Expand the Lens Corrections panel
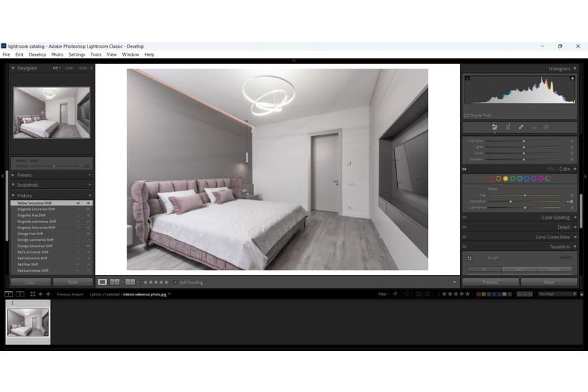 (x=575, y=237)
